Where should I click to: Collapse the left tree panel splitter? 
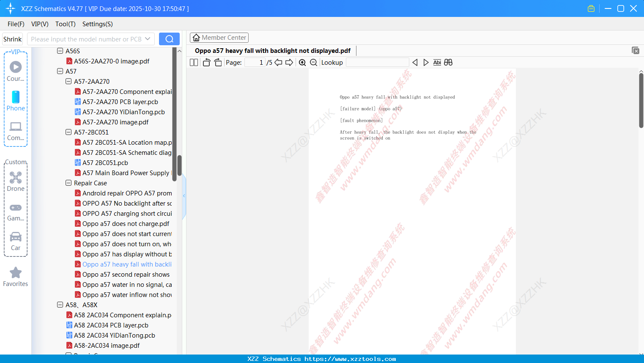tap(184, 196)
